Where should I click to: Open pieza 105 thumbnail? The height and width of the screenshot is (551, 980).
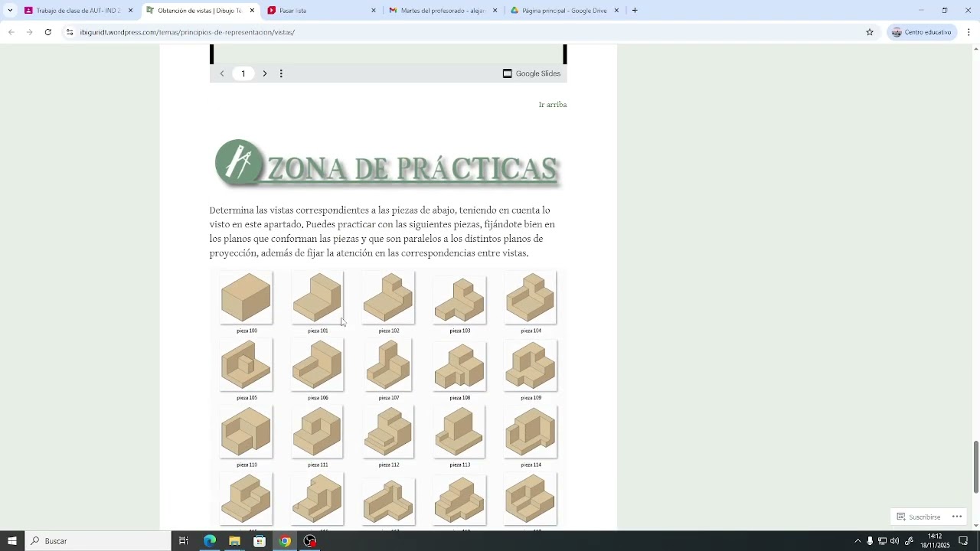(x=246, y=364)
